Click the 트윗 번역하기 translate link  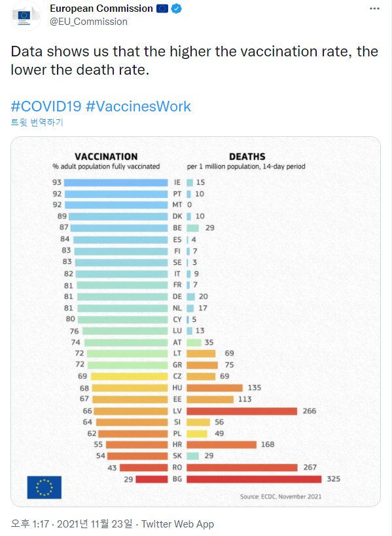coord(37,123)
